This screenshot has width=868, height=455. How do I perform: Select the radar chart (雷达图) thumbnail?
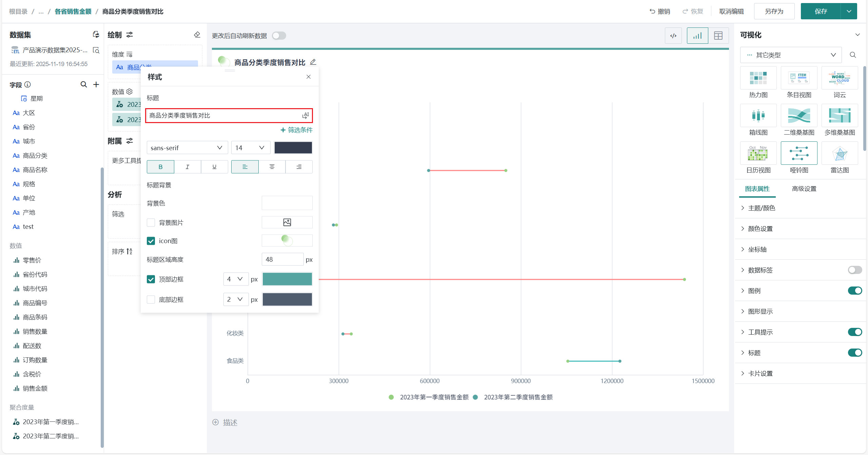[x=839, y=153]
